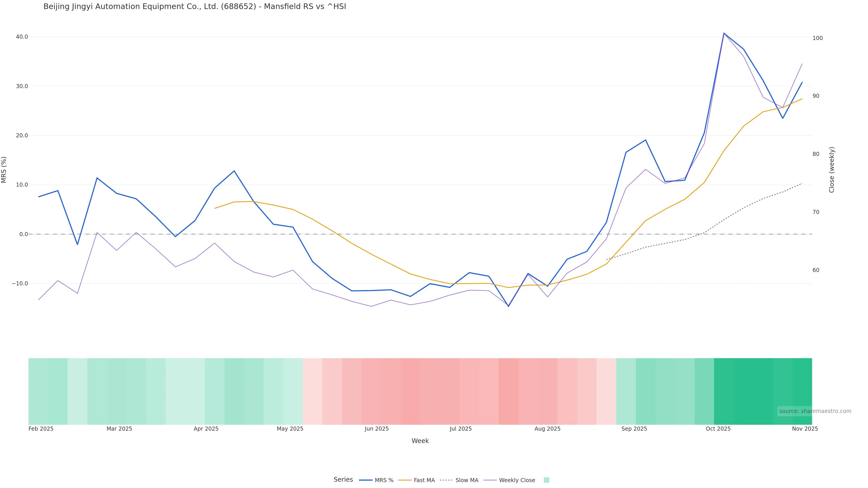Click the Nov 2025 x-axis label

click(805, 429)
